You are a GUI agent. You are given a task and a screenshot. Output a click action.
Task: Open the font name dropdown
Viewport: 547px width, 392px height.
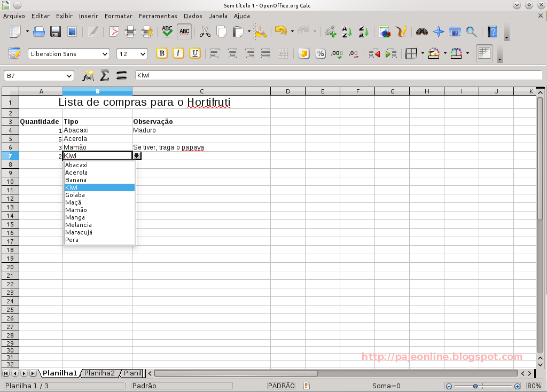click(106, 53)
